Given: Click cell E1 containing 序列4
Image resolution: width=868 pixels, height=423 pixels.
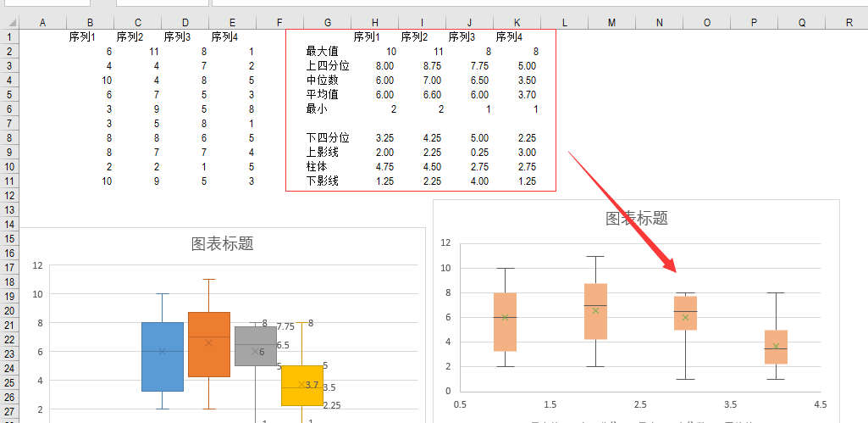Looking at the screenshot, I should [233, 37].
